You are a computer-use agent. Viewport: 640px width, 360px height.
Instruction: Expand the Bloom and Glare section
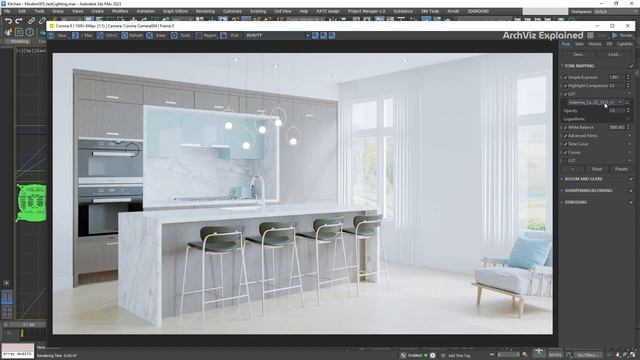[x=562, y=179]
